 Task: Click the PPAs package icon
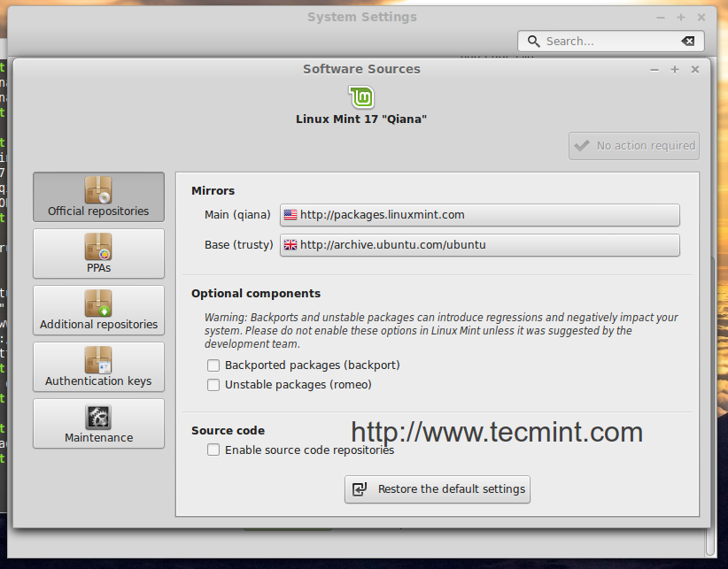point(98,247)
